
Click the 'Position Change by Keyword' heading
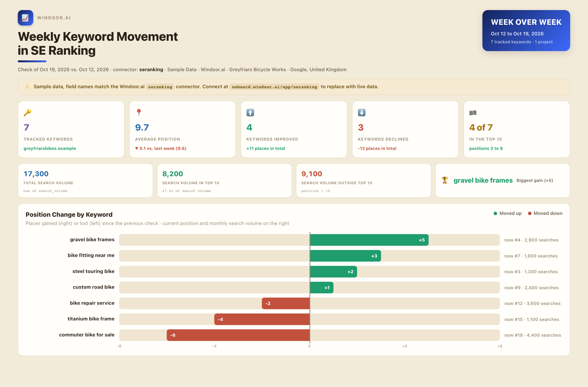[69, 215]
